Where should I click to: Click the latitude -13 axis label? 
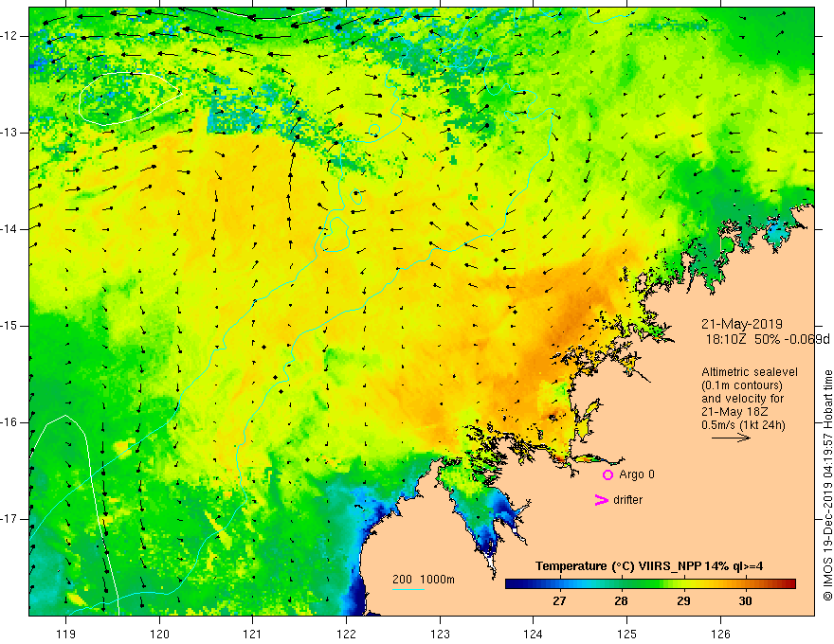[10, 133]
